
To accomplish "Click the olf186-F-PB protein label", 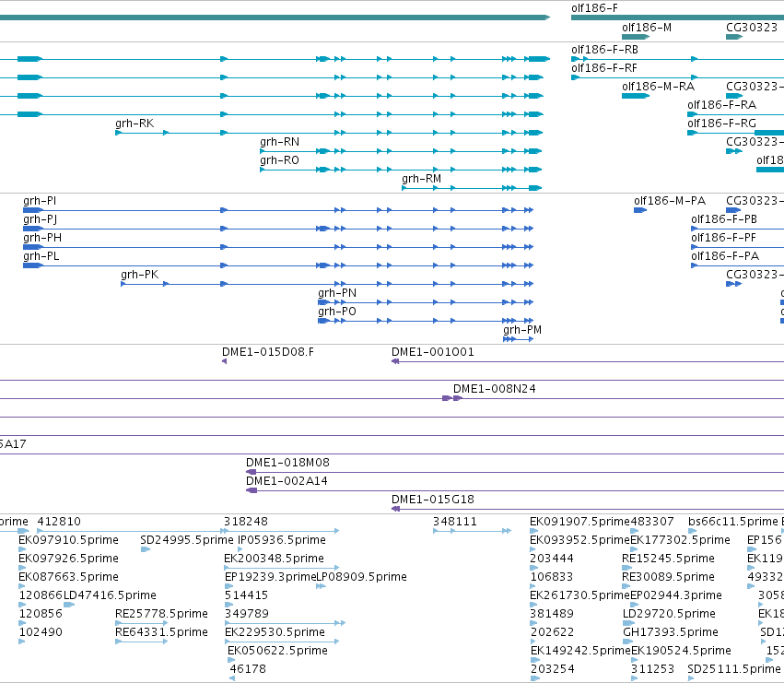I will click(x=724, y=219).
